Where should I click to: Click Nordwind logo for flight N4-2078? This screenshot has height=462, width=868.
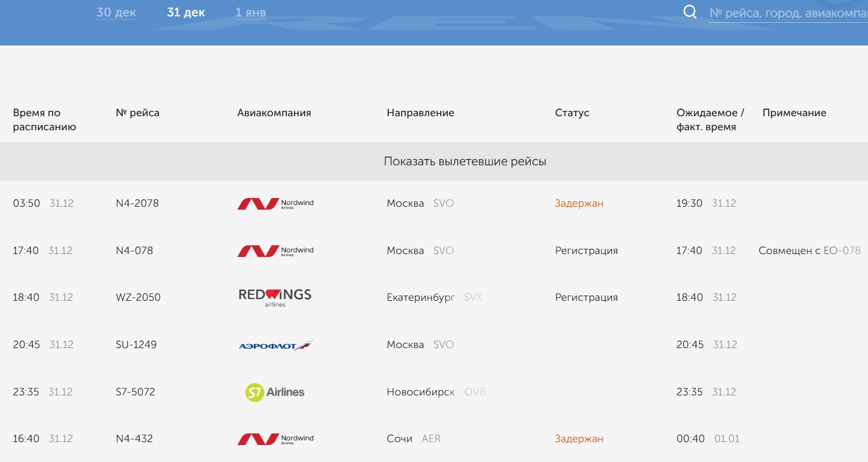click(275, 204)
